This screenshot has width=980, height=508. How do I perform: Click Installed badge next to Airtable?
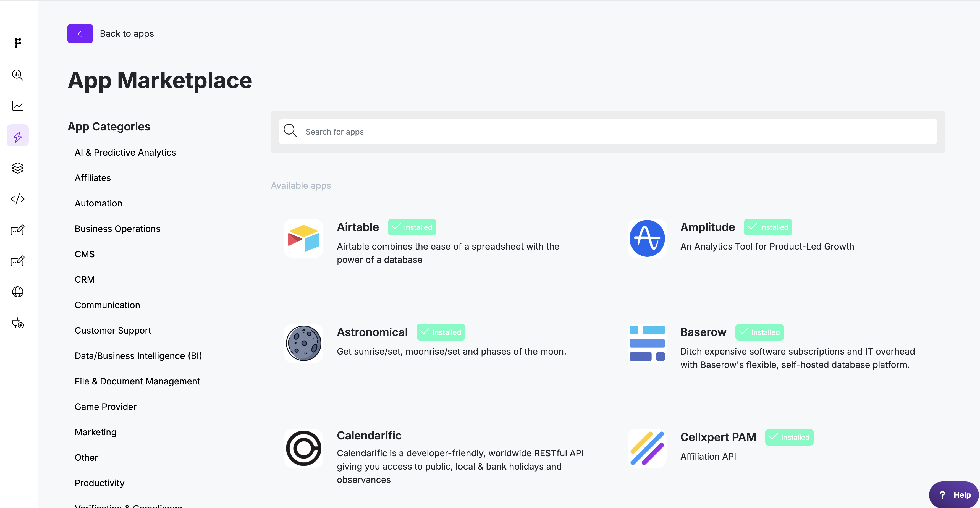click(x=412, y=227)
